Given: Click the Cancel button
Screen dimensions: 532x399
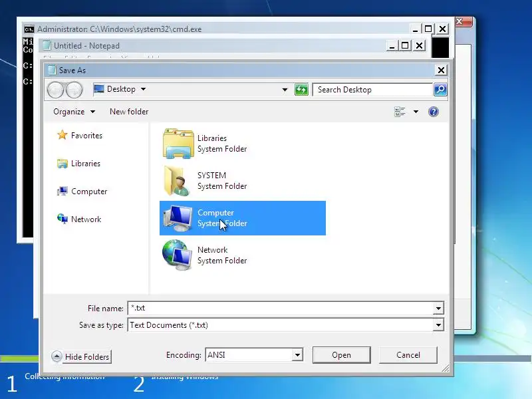Looking at the screenshot, I should (408, 355).
